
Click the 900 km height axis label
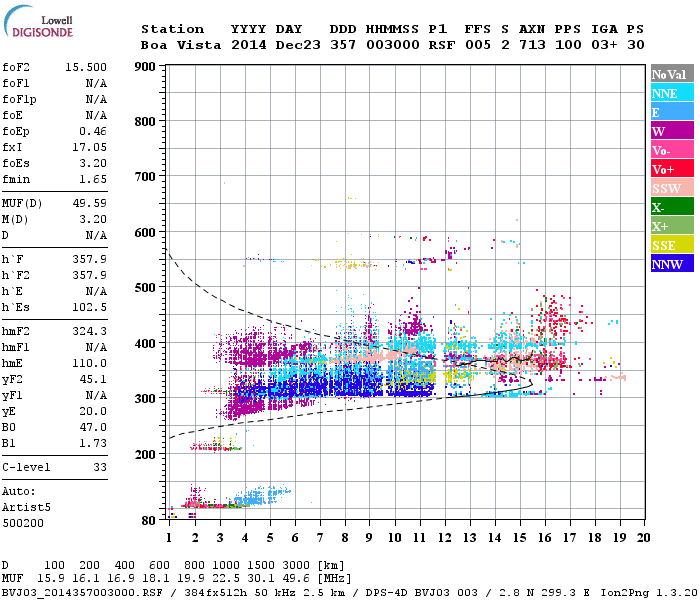point(145,67)
